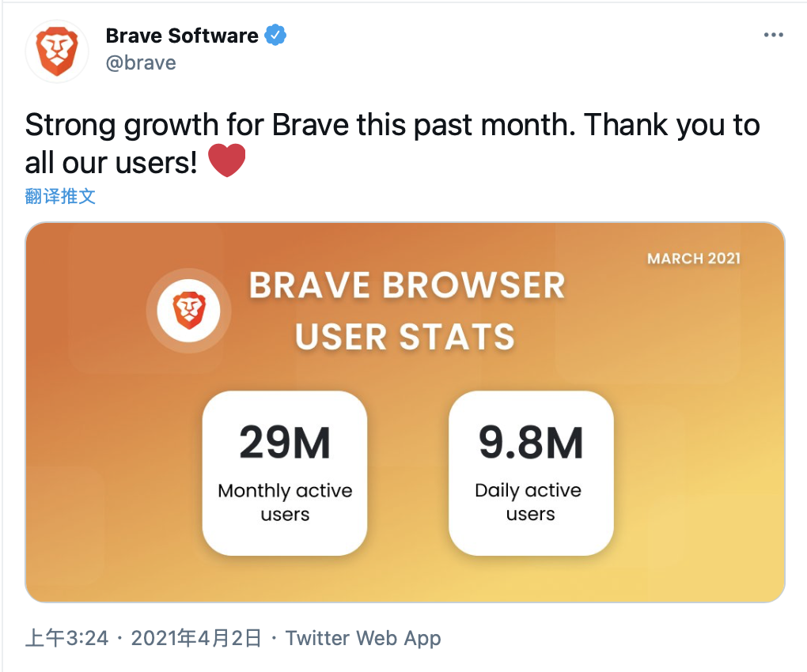The image size is (807, 672).
Task: Click the BRAVE BROWSER heading text
Action: [x=407, y=285]
